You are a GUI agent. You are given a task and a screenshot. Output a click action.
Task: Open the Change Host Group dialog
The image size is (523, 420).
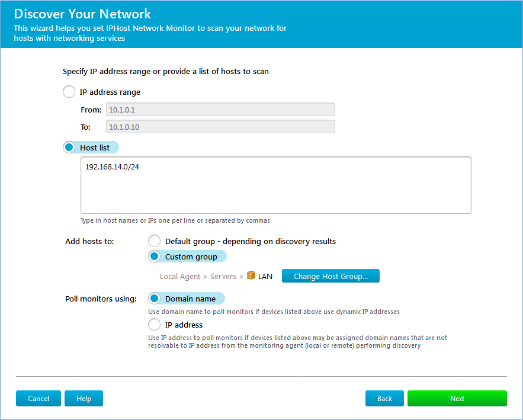coord(331,276)
